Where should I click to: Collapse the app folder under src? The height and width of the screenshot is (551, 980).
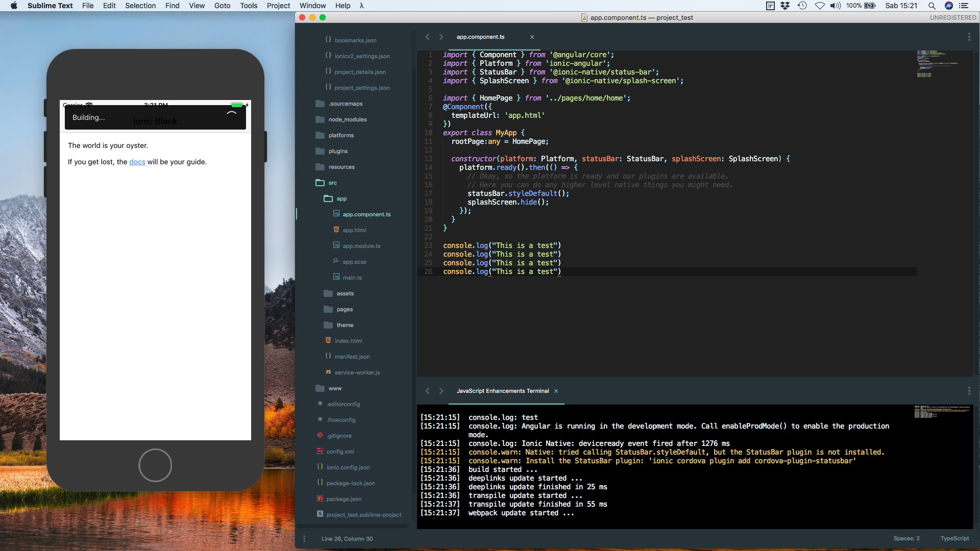[x=341, y=198]
